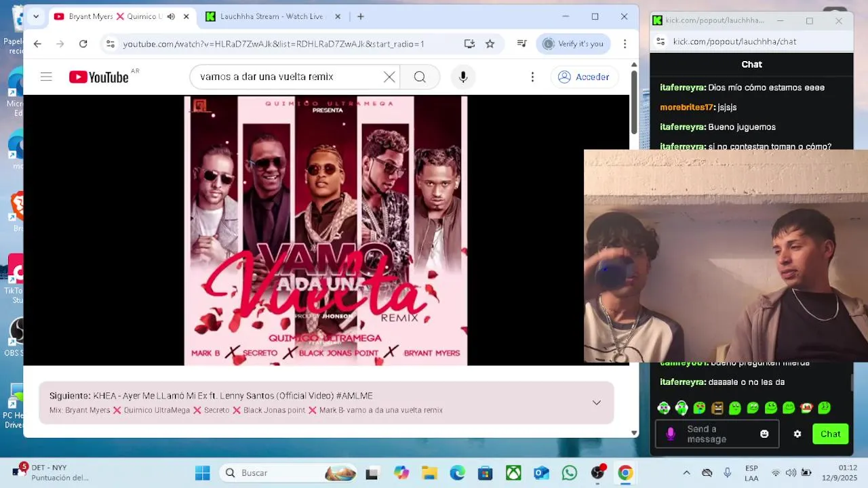Click the Vamo a da una Vuelta video
The image size is (868, 488).
tap(325, 230)
